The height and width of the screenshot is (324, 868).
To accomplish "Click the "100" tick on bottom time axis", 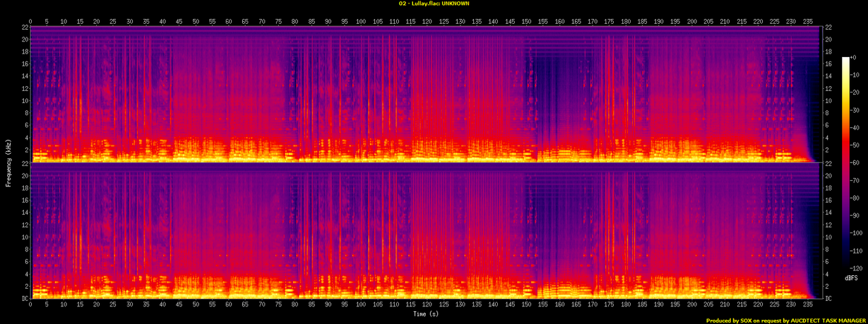I will (362, 306).
